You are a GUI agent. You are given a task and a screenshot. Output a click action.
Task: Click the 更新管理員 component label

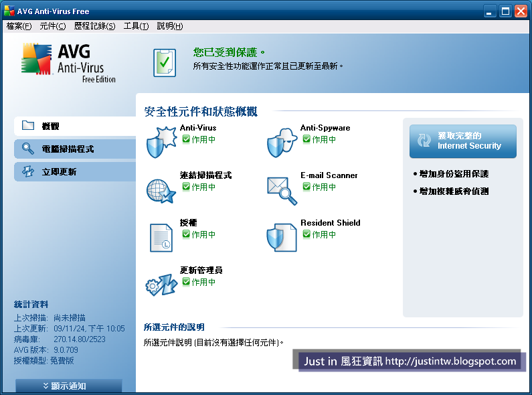(201, 270)
